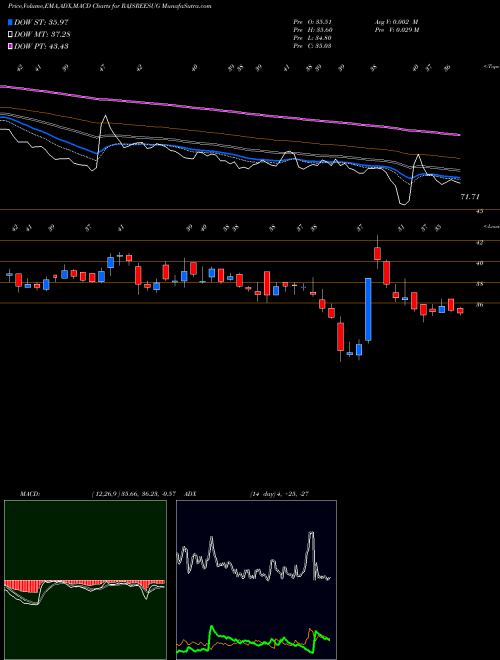
Task: Click the thick blue short-term average line
Action: 229,154
